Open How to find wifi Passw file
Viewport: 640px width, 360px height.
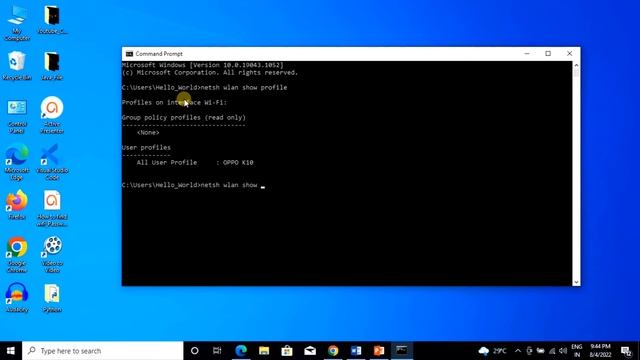click(52, 209)
